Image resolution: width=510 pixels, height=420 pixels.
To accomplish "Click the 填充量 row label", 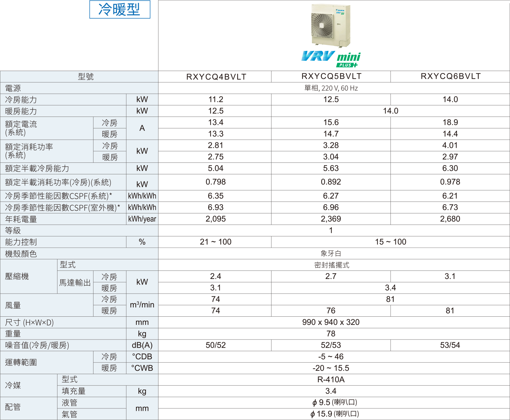I will tap(73, 391).
